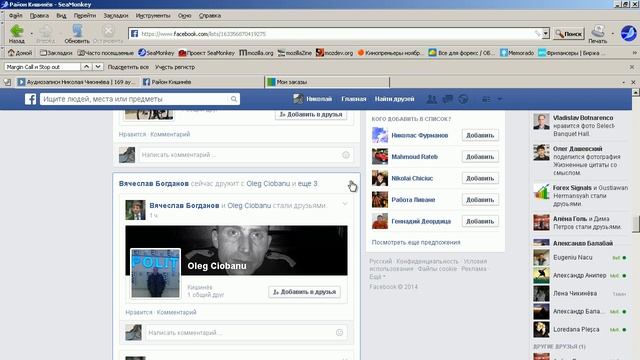Image resolution: width=640 pixels, height=360 pixels.
Task: Switch to the Мои заказы tab
Action: point(327,82)
